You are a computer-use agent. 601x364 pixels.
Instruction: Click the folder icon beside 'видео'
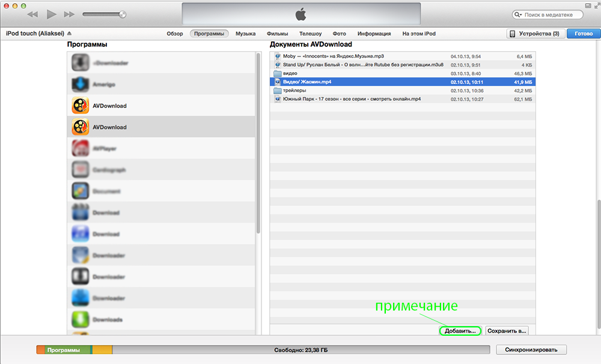pos(278,73)
